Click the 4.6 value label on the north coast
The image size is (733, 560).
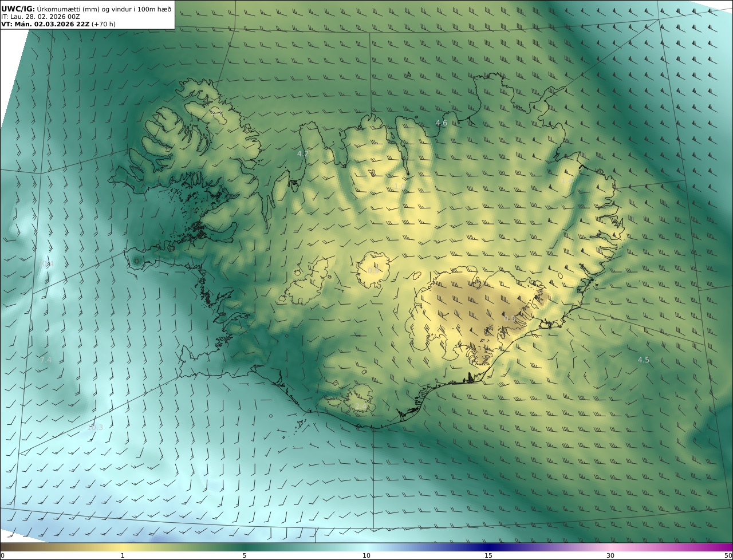(x=442, y=123)
